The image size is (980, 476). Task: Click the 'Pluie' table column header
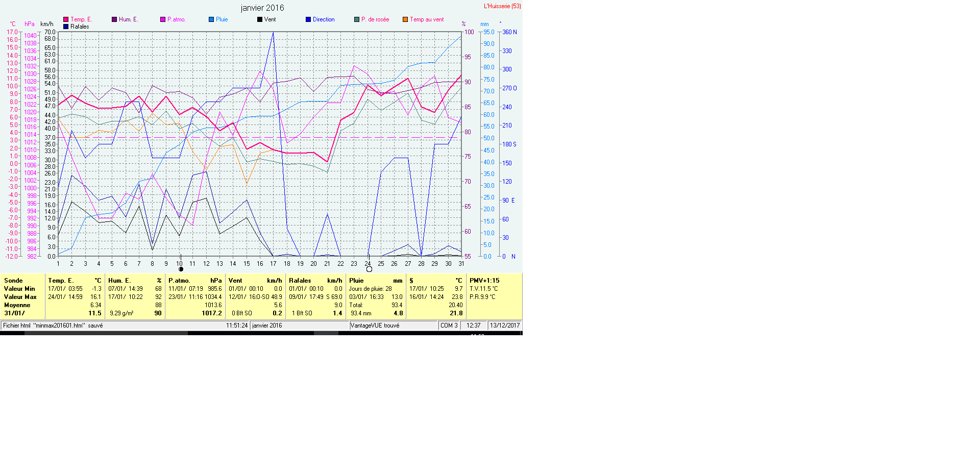click(356, 281)
